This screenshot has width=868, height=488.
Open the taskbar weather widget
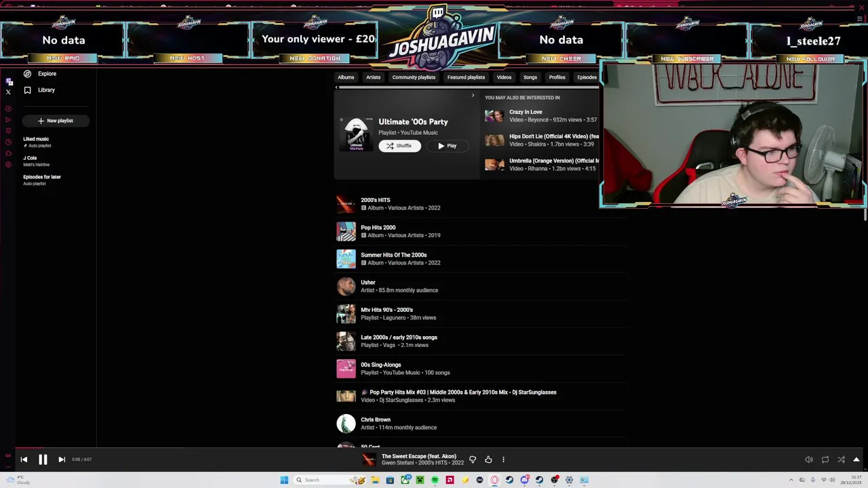point(17,480)
